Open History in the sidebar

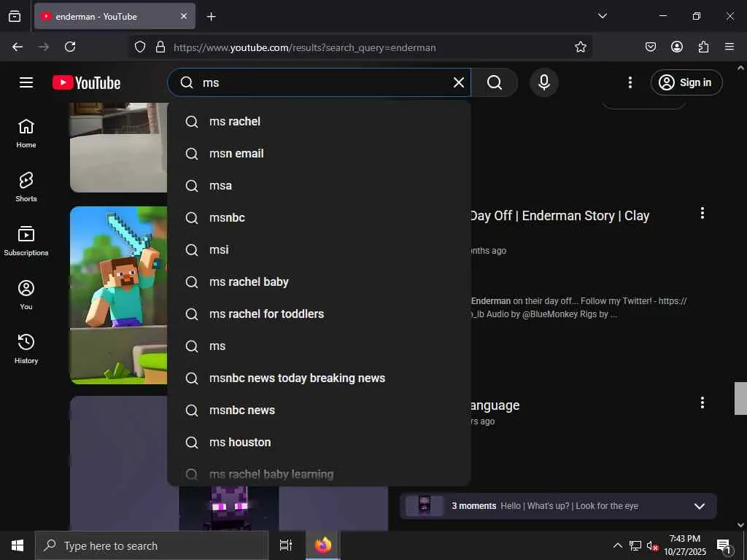[x=26, y=349]
